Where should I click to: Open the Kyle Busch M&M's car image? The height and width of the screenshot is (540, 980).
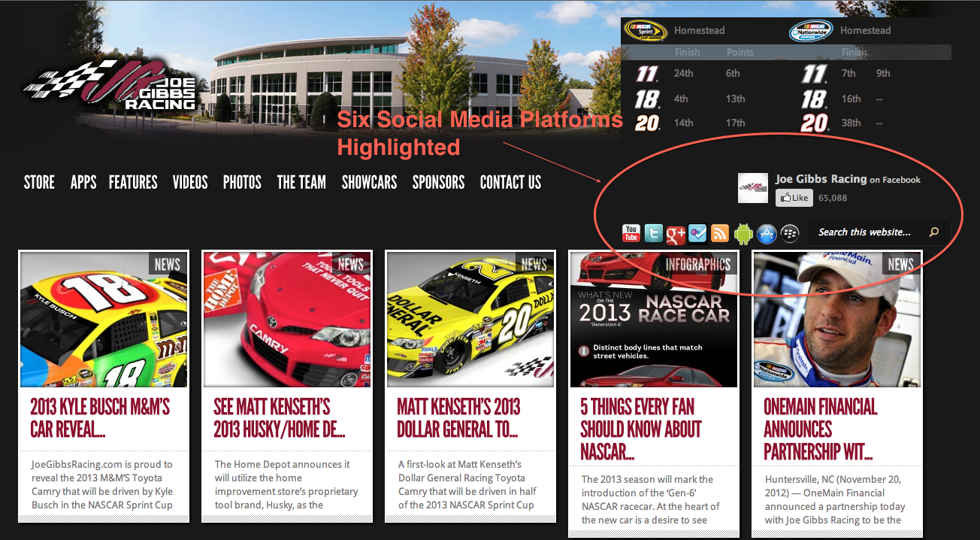pos(104,320)
